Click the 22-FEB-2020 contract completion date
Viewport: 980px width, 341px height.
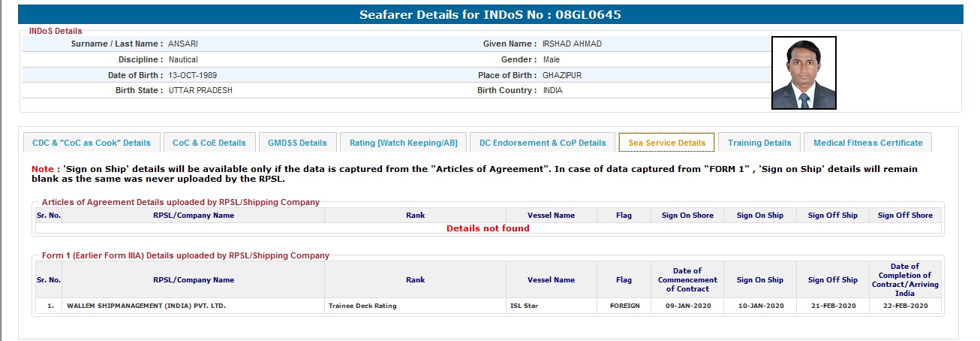pos(904,306)
